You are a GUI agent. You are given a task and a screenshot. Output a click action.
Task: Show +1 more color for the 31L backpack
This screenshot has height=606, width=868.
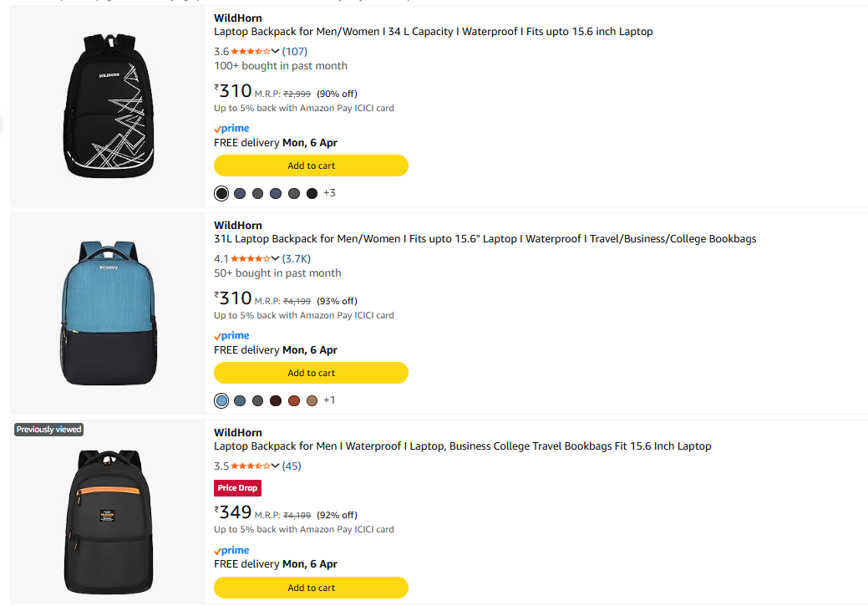click(x=329, y=400)
